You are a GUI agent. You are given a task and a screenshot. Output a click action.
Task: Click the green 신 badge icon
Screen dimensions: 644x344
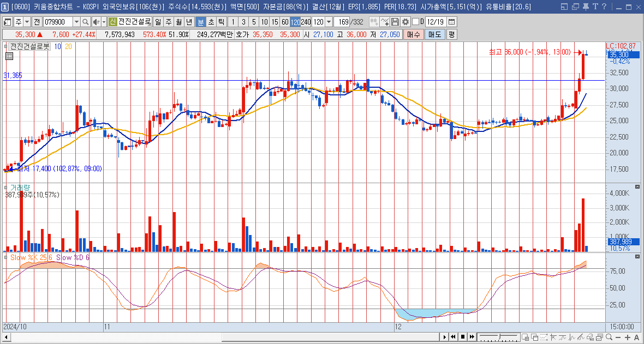[x=113, y=22]
